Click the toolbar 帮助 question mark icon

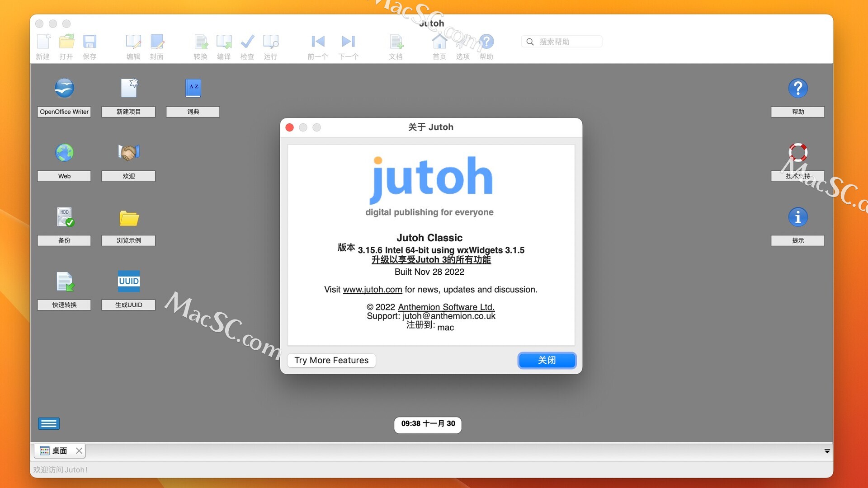[x=486, y=42]
